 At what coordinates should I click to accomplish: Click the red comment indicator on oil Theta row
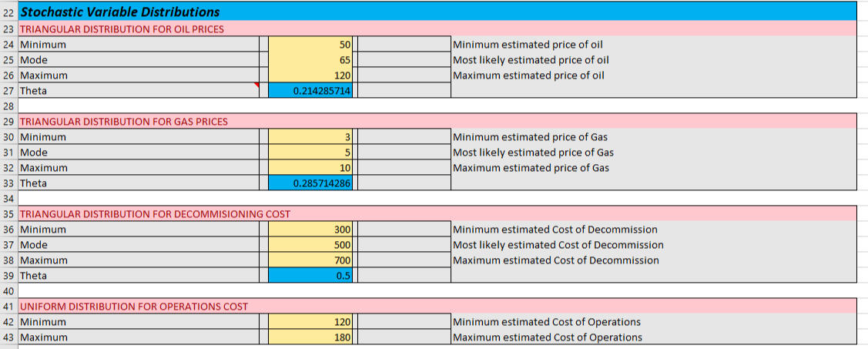(x=256, y=86)
